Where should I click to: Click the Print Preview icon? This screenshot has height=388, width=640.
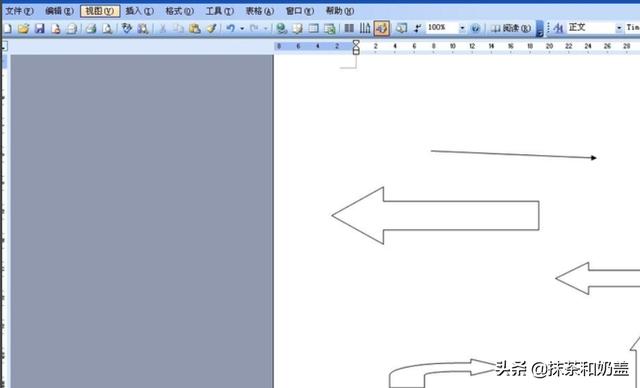[107, 28]
